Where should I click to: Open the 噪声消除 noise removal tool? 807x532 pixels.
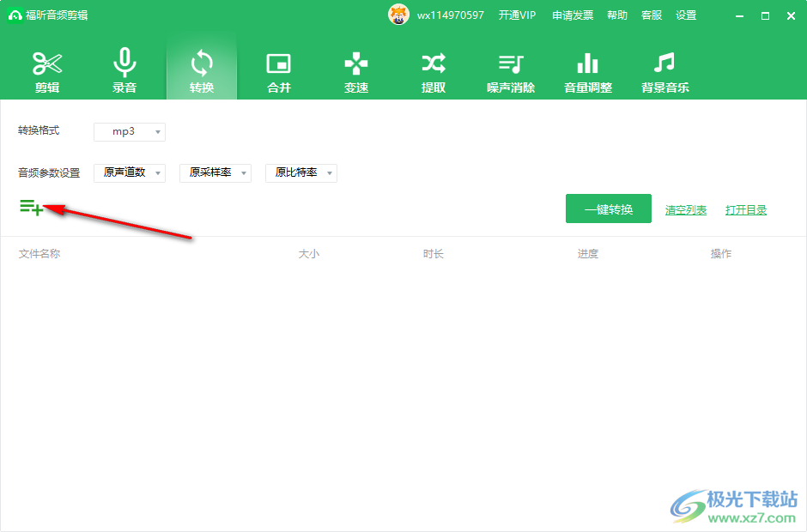point(511,71)
